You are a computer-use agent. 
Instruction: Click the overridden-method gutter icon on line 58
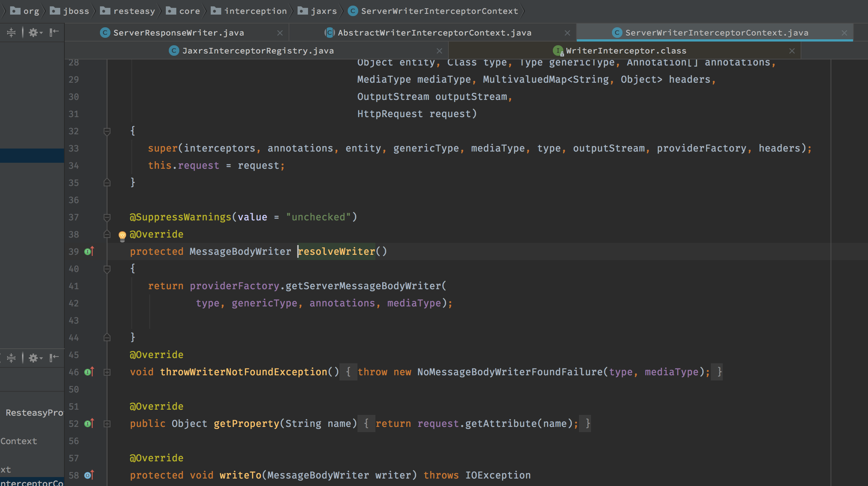pyautogui.click(x=89, y=475)
